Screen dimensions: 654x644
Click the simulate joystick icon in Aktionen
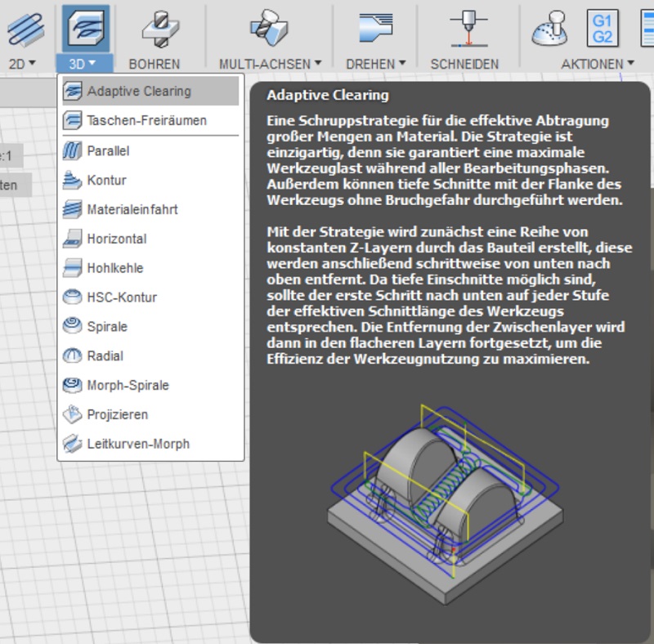click(549, 29)
